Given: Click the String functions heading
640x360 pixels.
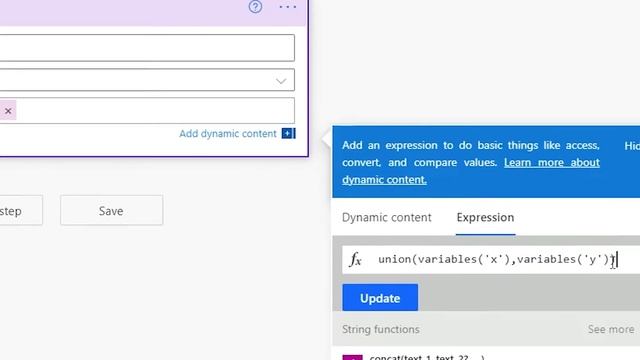Looking at the screenshot, I should (x=380, y=329).
